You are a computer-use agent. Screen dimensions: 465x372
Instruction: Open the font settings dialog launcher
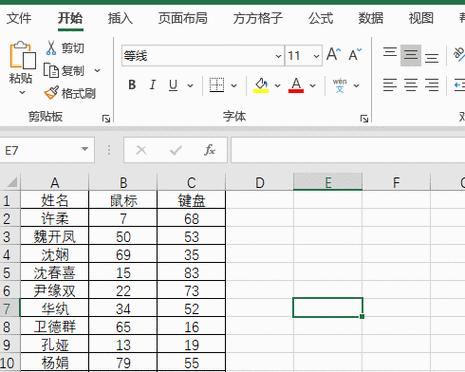tap(364, 119)
